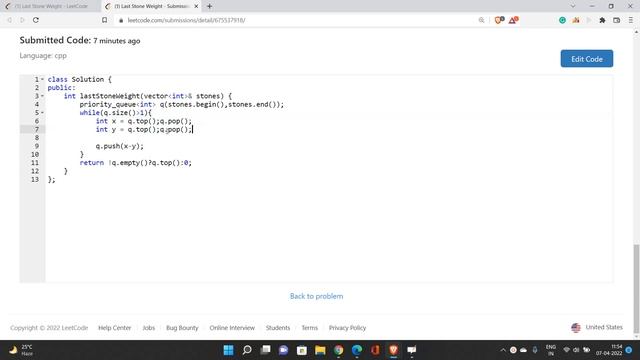Viewport: 640px width, 360px height.
Task: Open the weather widget showing 25°C
Action: click(x=21, y=350)
